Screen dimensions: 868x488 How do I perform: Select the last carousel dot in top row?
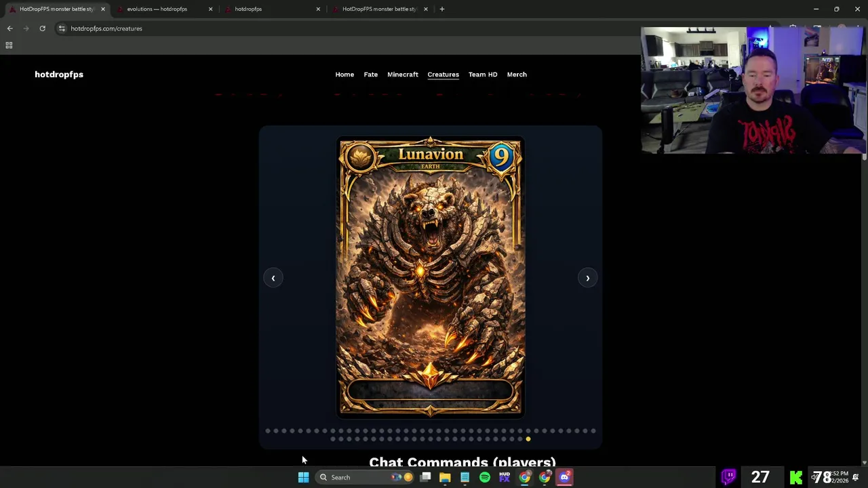[x=593, y=430]
